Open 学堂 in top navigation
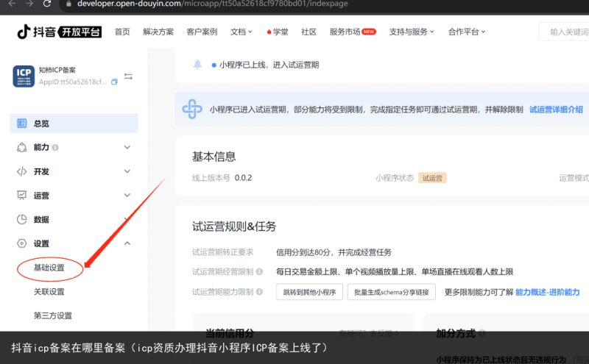This screenshot has height=364, width=589. (278, 32)
